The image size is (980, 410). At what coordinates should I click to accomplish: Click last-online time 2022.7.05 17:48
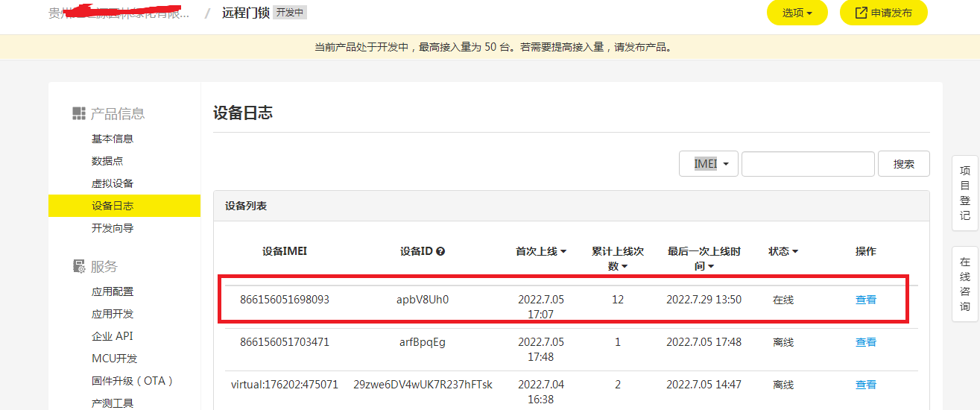pos(704,342)
